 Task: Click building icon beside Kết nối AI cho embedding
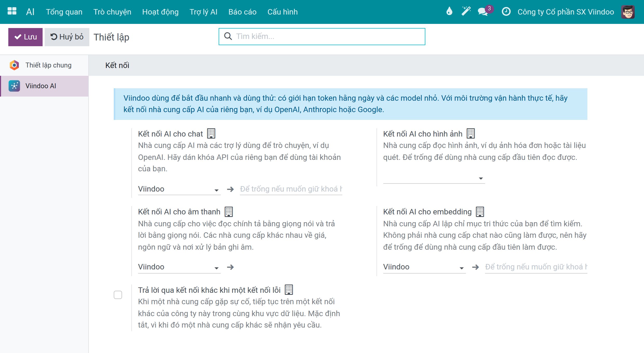pyautogui.click(x=480, y=212)
